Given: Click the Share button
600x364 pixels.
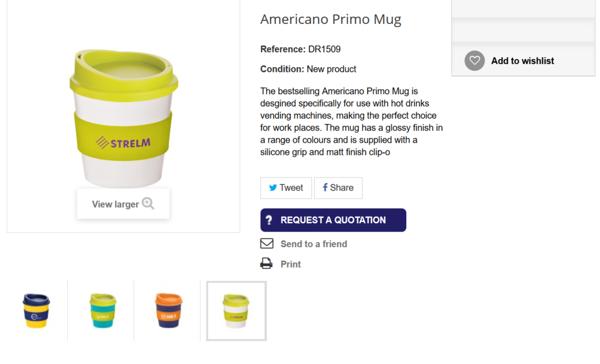Looking at the screenshot, I should pos(338,188).
